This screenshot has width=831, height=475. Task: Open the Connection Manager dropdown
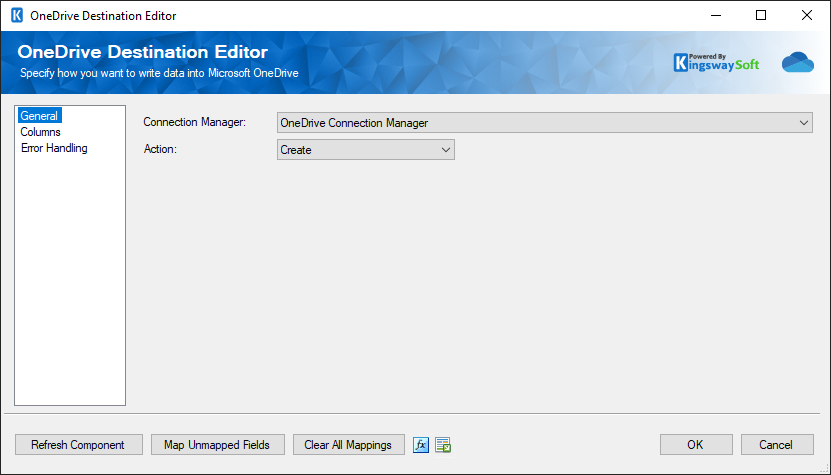pos(544,122)
